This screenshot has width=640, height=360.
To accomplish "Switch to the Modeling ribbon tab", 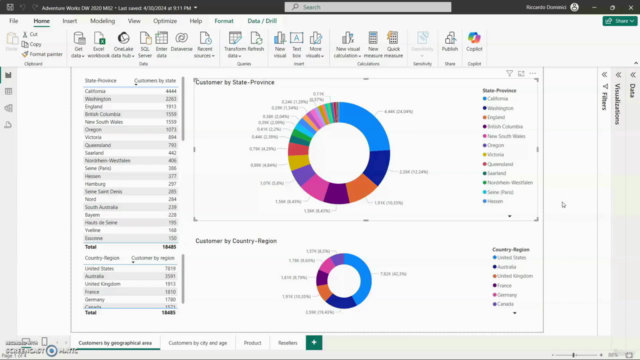I will tap(102, 21).
